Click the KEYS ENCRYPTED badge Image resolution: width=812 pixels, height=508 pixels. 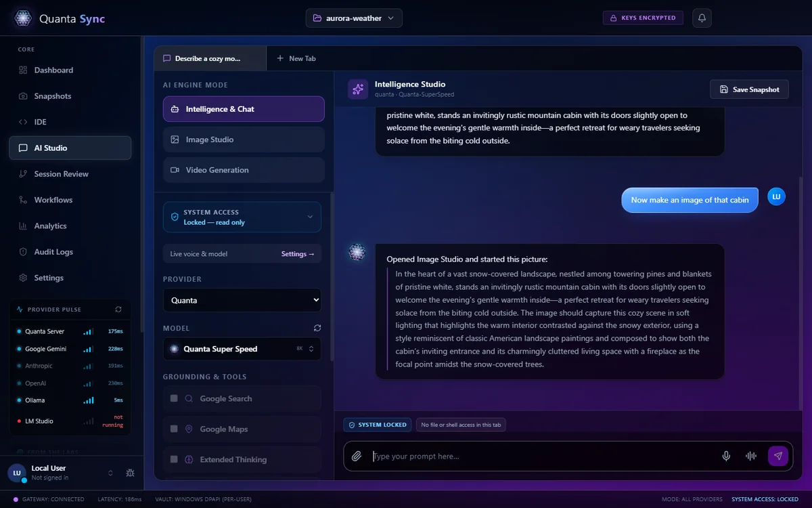coord(643,18)
